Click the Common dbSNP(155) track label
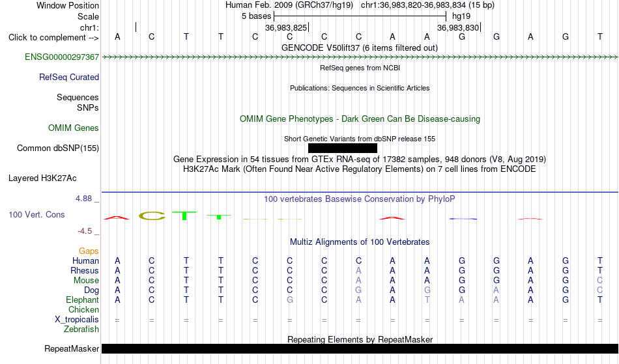Viewport: 619px width, 364px height. click(57, 148)
